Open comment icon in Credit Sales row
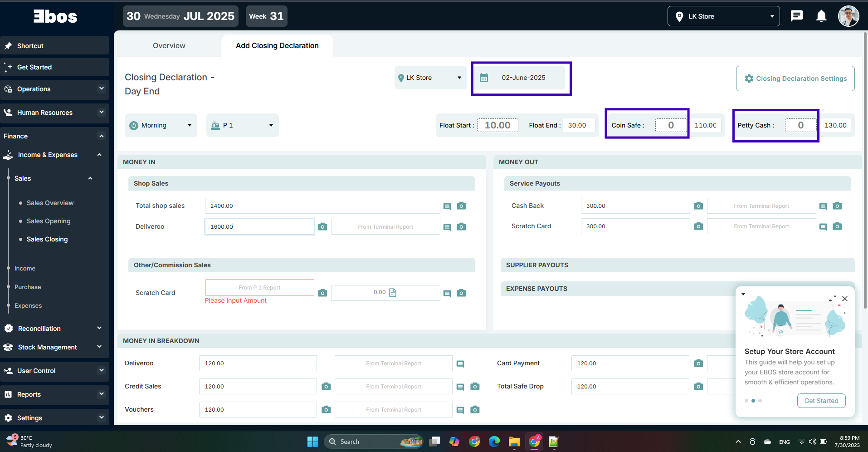This screenshot has height=452, width=868. (460, 387)
